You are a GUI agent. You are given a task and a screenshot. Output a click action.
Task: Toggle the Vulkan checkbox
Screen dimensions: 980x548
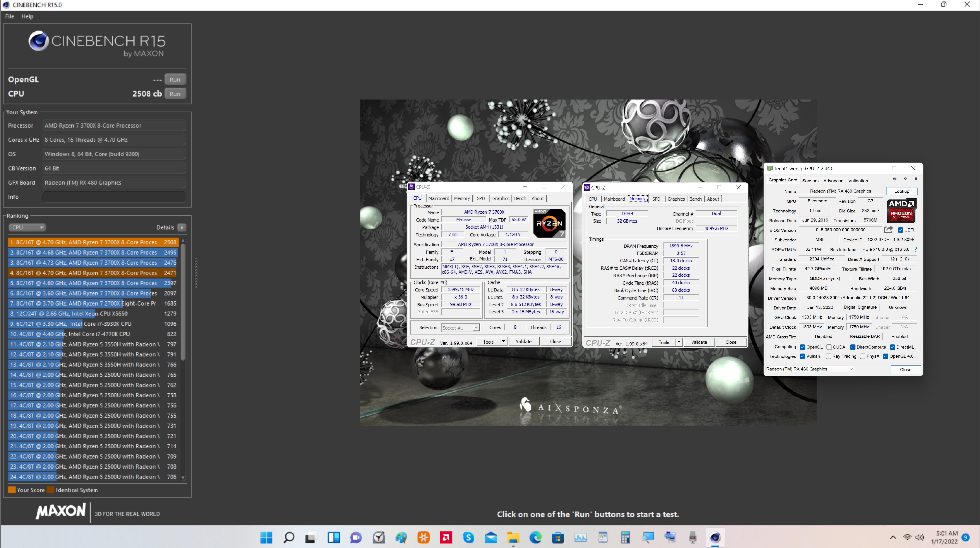point(802,356)
